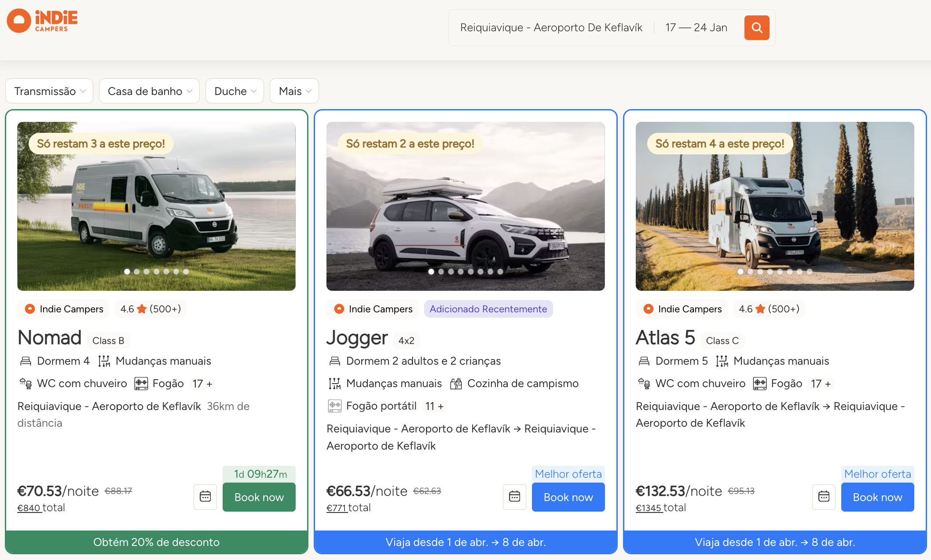Click Só restam 4 a este preço! badge
Viewport: 931px width, 560px height.
click(720, 144)
